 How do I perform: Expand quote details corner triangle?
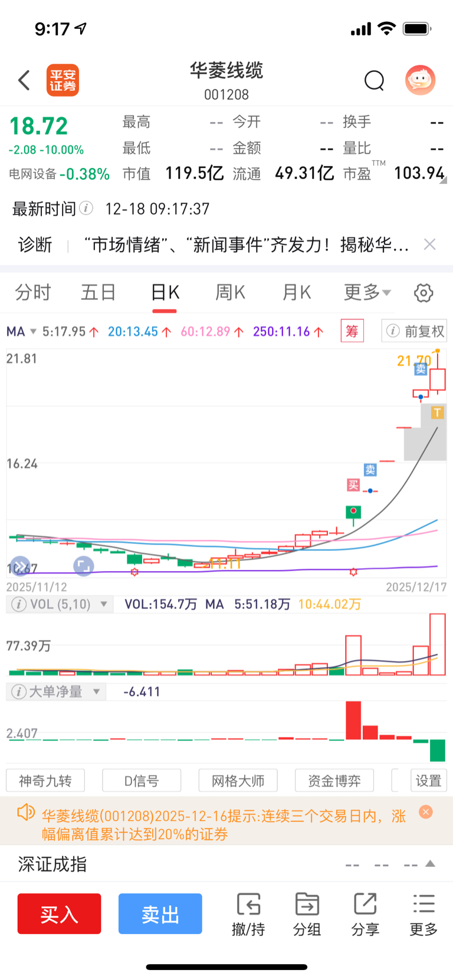coord(444,180)
